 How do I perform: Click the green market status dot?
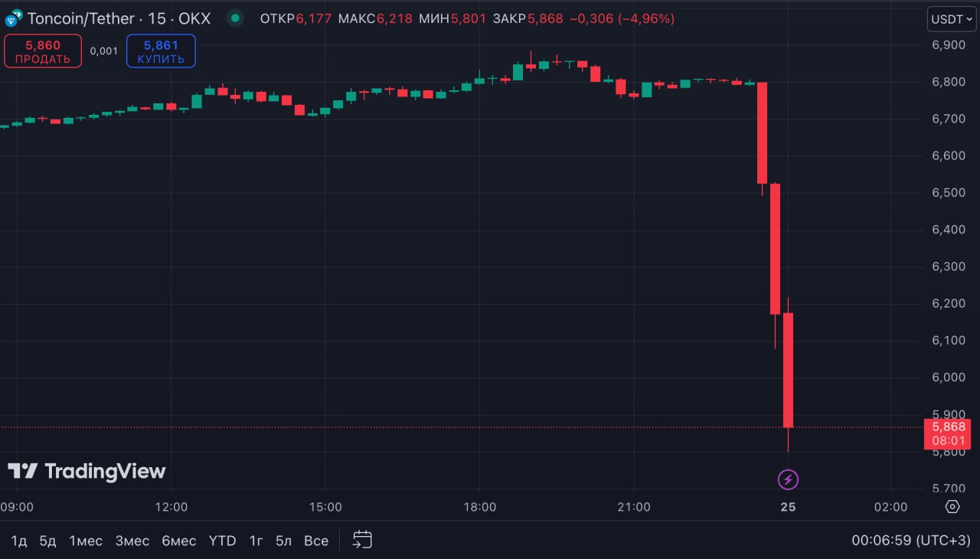236,18
